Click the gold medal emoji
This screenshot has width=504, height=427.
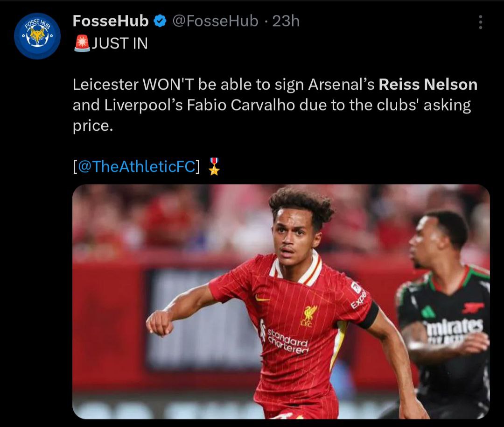click(214, 166)
